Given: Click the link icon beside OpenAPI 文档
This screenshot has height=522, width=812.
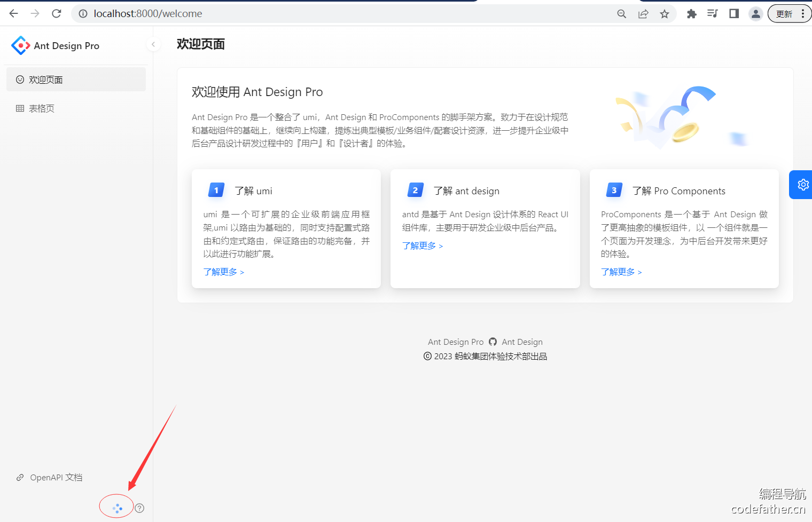Looking at the screenshot, I should [20, 477].
